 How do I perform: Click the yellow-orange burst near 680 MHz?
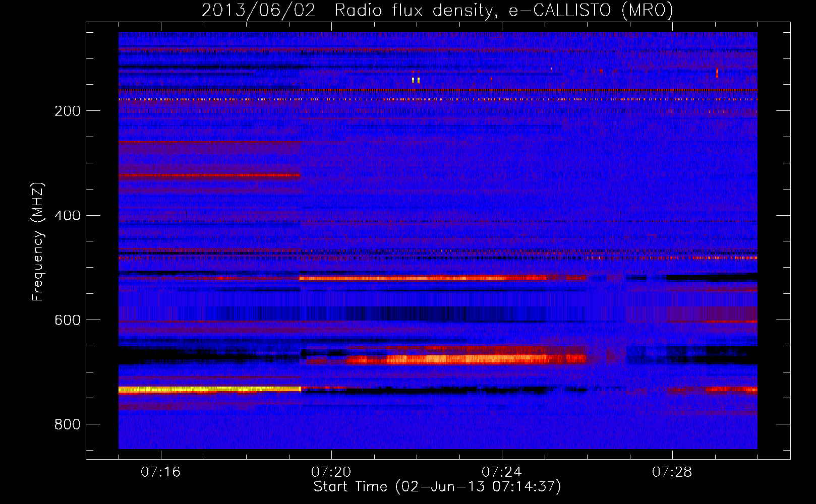(467, 359)
